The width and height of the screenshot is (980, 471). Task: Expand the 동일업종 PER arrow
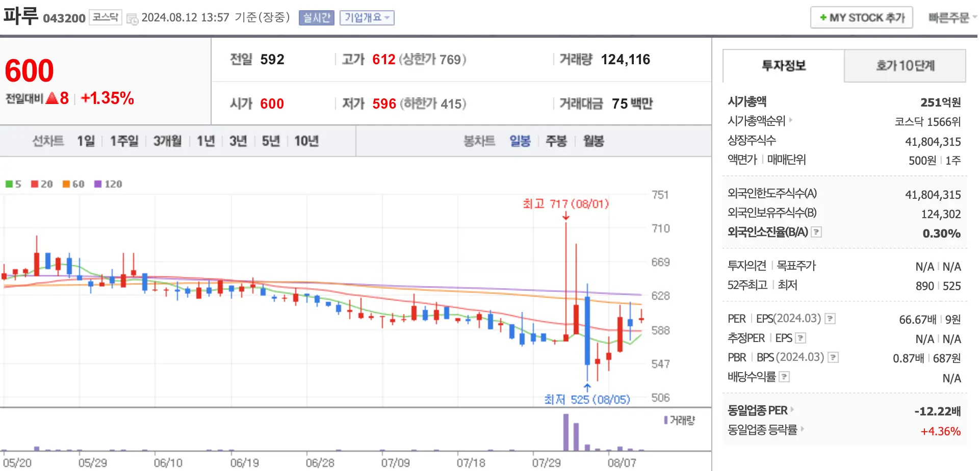[x=793, y=410]
